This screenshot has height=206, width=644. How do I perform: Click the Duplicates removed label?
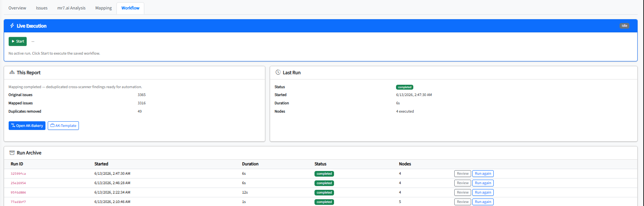click(25, 111)
